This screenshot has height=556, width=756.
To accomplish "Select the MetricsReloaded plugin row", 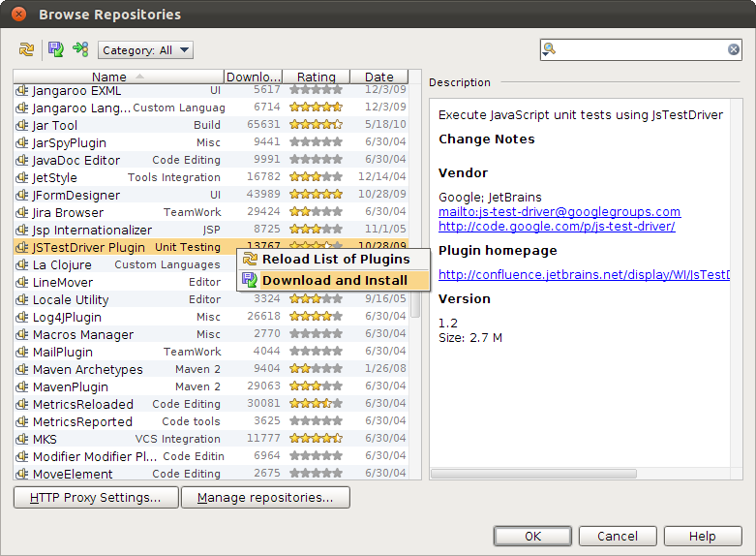I will [x=211, y=404].
